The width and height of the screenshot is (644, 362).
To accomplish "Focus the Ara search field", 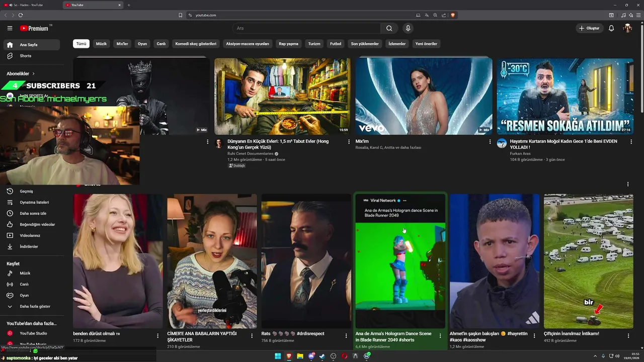I will point(307,28).
